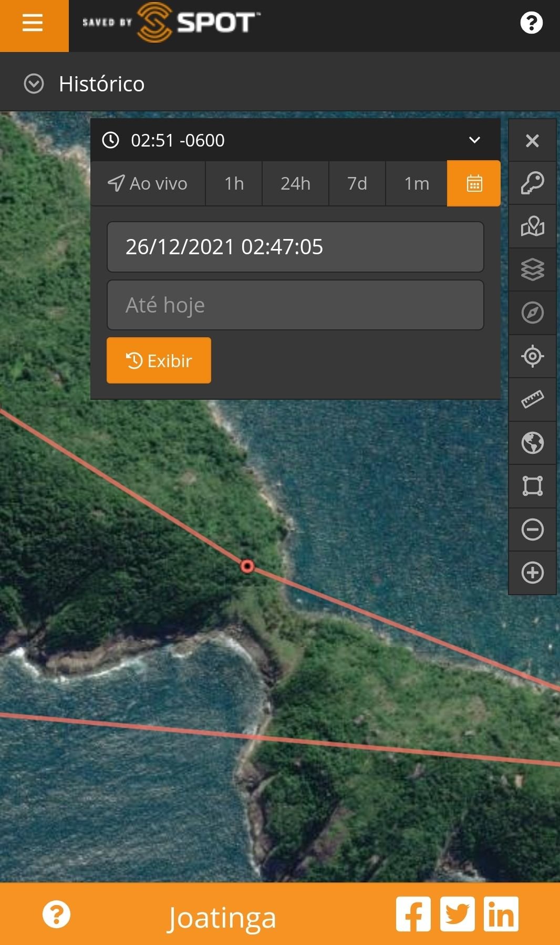Viewport: 560px width, 945px height.
Task: Zoom out the map with minus
Action: [x=532, y=529]
